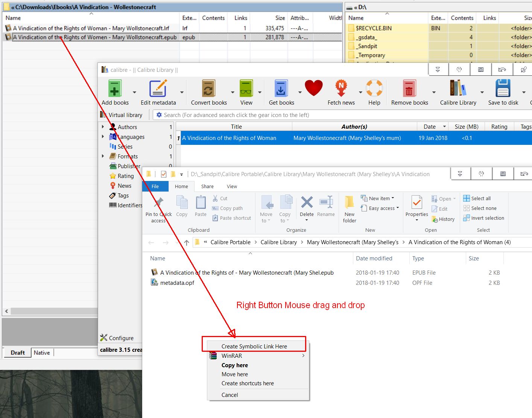Choose Create Symbolic Link Here
Viewport: 532px width, 418px height.
point(254,346)
